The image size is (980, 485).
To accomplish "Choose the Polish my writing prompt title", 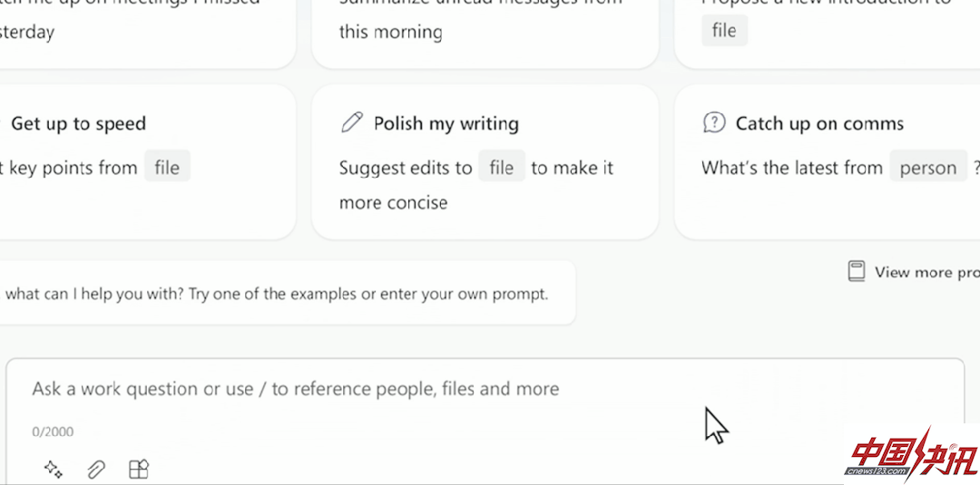I will pos(446,123).
